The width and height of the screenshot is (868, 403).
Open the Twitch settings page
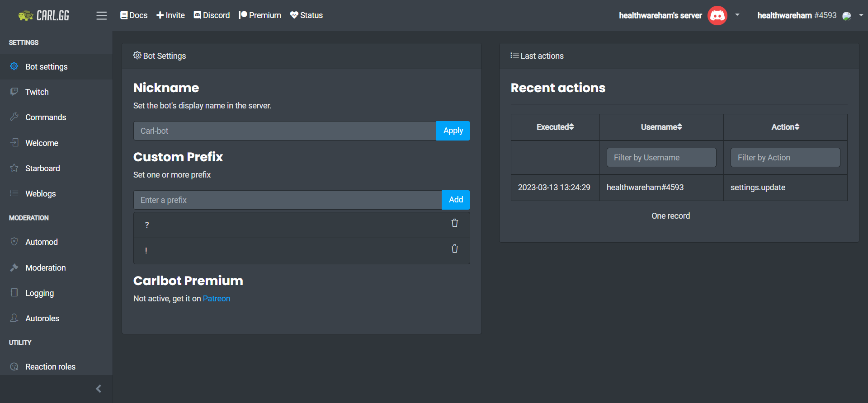click(56, 92)
